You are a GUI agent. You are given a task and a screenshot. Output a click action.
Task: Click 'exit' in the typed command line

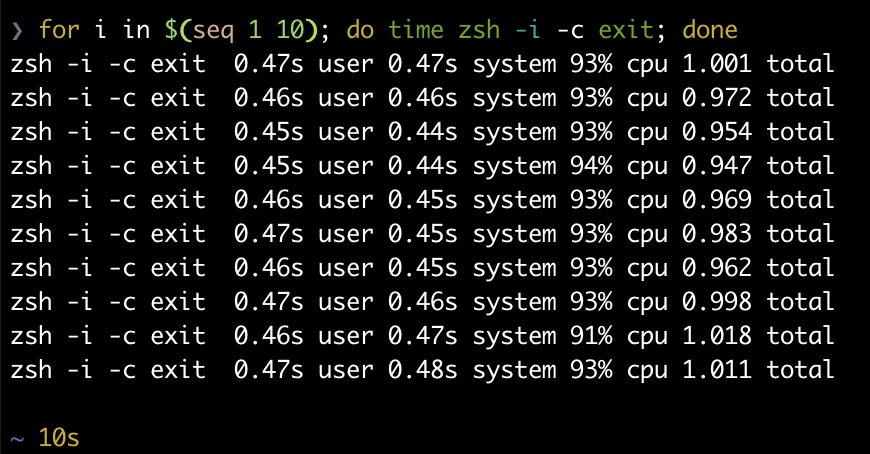[625, 29]
